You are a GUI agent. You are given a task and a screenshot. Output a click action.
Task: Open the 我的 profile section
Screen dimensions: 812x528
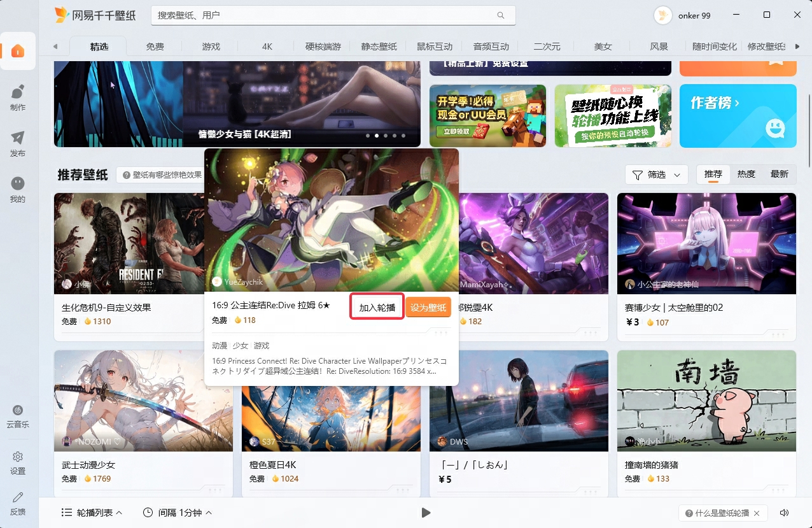18,189
